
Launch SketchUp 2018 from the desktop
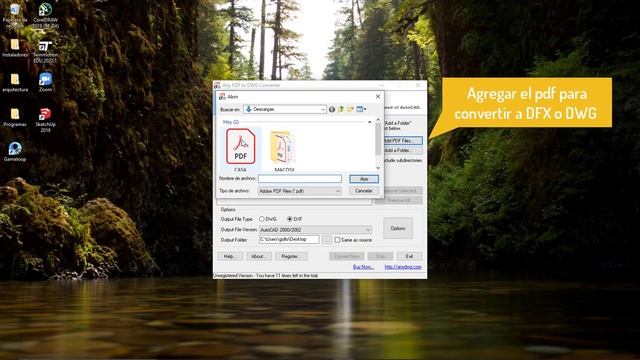45,120
